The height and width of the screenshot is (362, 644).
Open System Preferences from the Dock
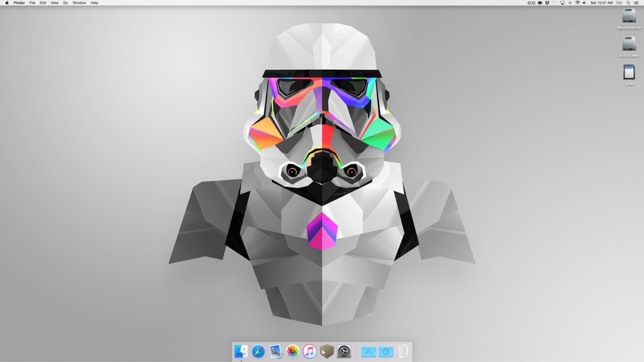click(x=344, y=351)
